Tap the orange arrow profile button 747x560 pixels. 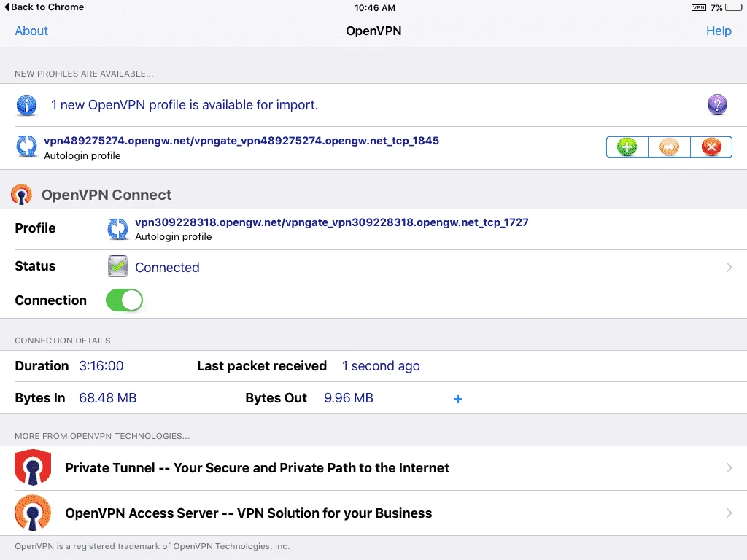pos(669,147)
